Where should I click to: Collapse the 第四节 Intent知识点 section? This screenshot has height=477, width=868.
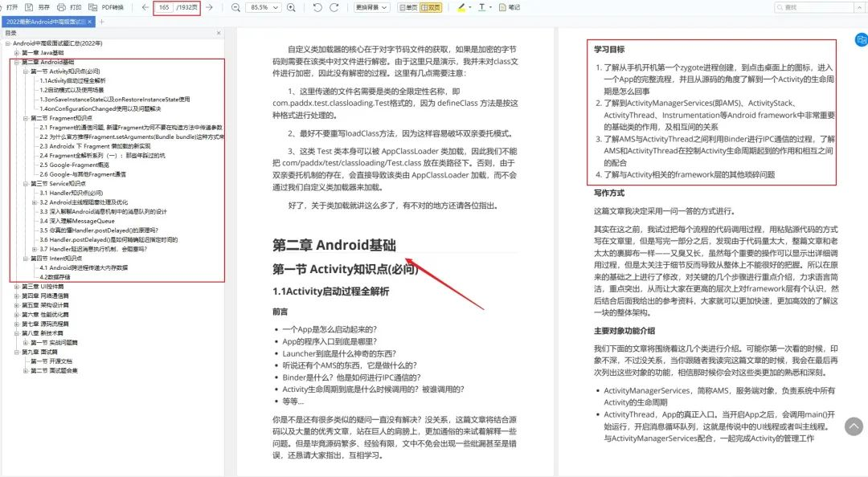click(26, 259)
